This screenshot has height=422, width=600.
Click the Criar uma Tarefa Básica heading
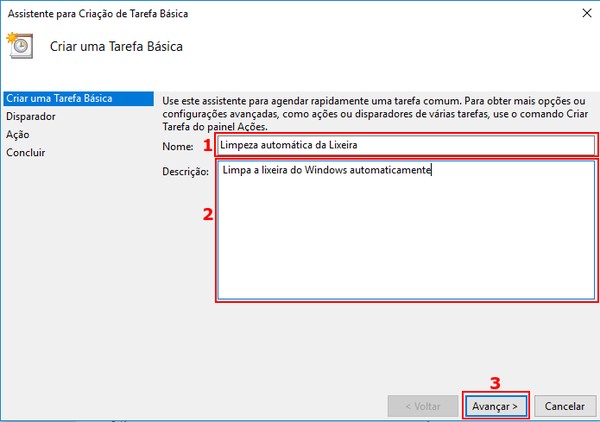pyautogui.click(x=116, y=46)
